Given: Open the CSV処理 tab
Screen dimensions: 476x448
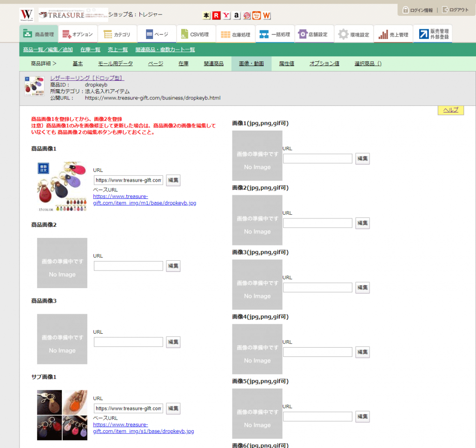Looking at the screenshot, I should [x=196, y=34].
